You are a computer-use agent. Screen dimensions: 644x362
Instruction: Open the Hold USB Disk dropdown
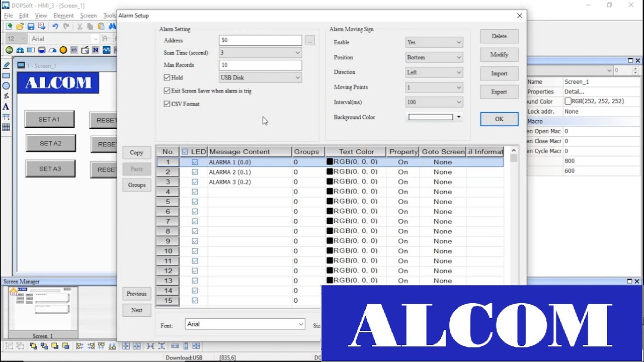pyautogui.click(x=260, y=77)
